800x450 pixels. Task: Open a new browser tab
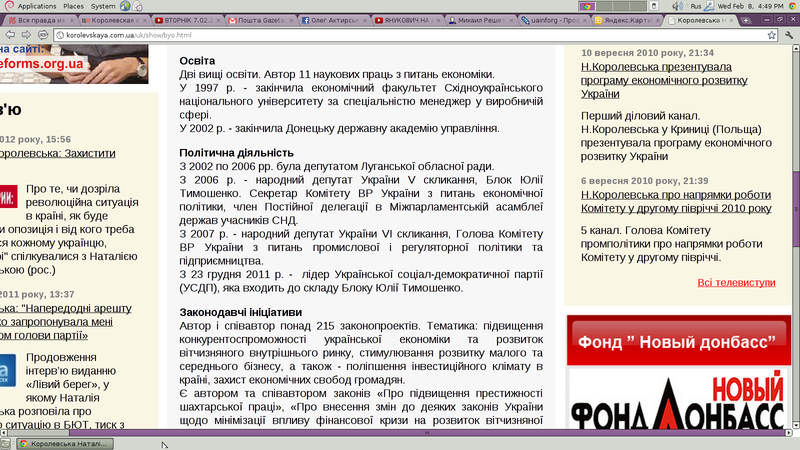(746, 20)
